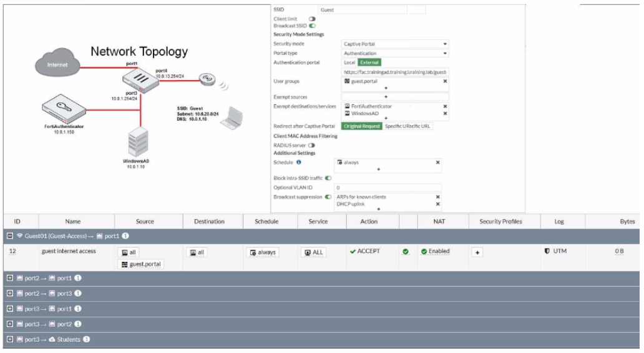The height and width of the screenshot is (353, 644).
Task: Add a broadcast suppression entry
Action: (378, 209)
